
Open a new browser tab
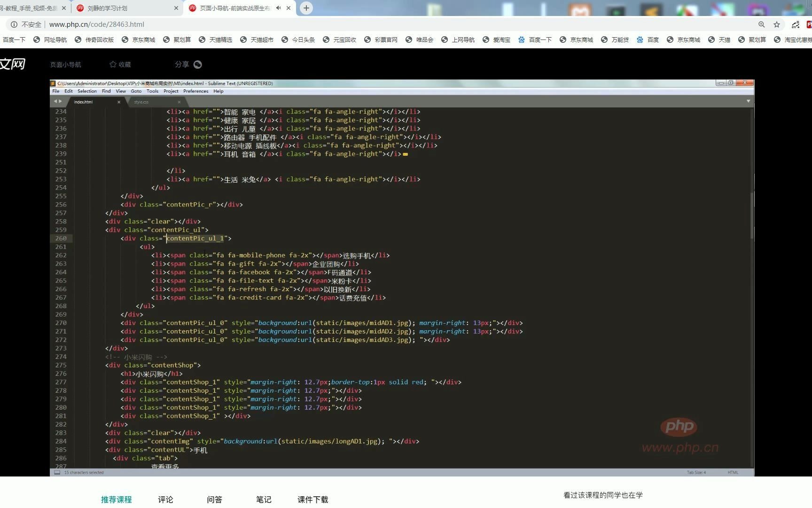click(x=306, y=8)
